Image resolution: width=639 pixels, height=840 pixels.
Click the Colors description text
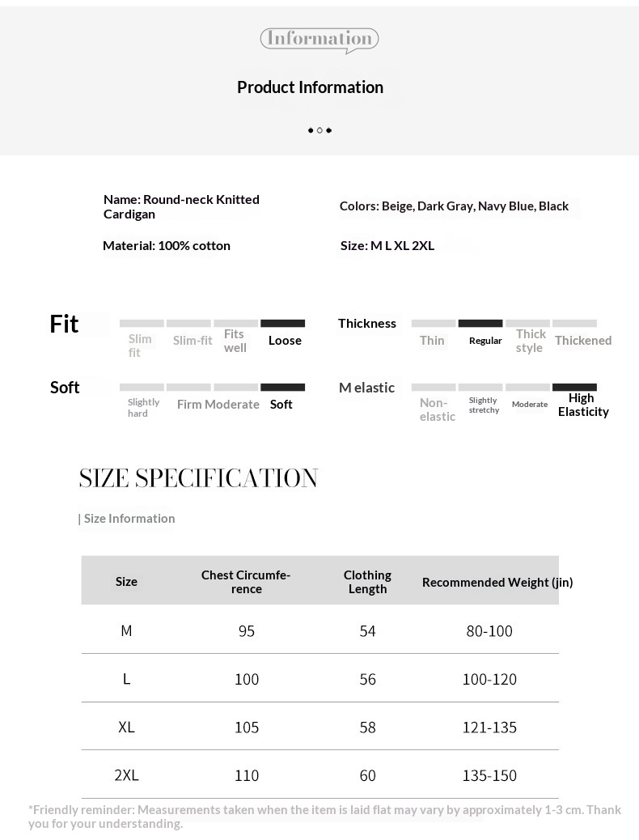coord(454,206)
